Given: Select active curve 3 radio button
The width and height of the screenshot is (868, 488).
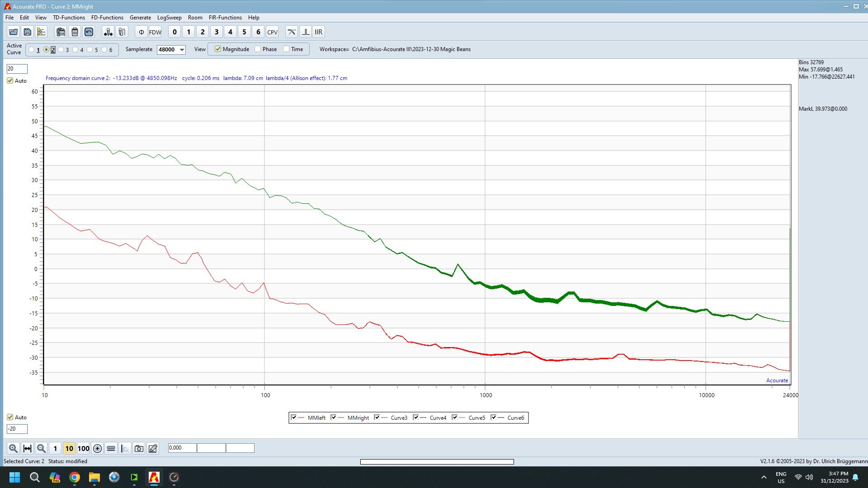Looking at the screenshot, I should 61,50.
